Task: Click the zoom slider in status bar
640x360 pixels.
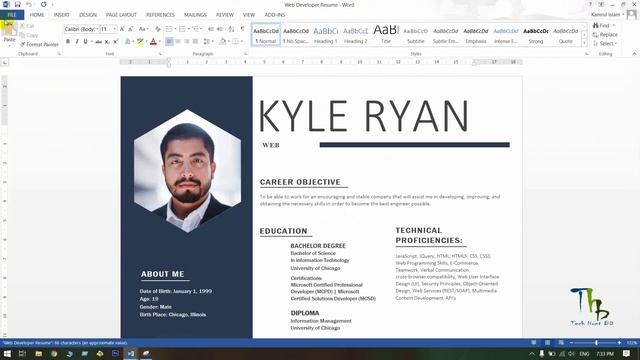Action: 595,343
